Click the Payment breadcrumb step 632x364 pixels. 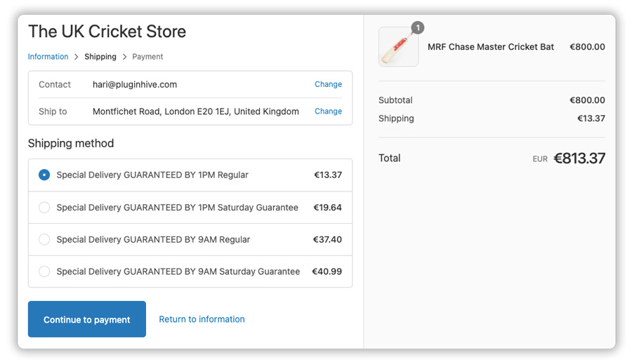[147, 57]
